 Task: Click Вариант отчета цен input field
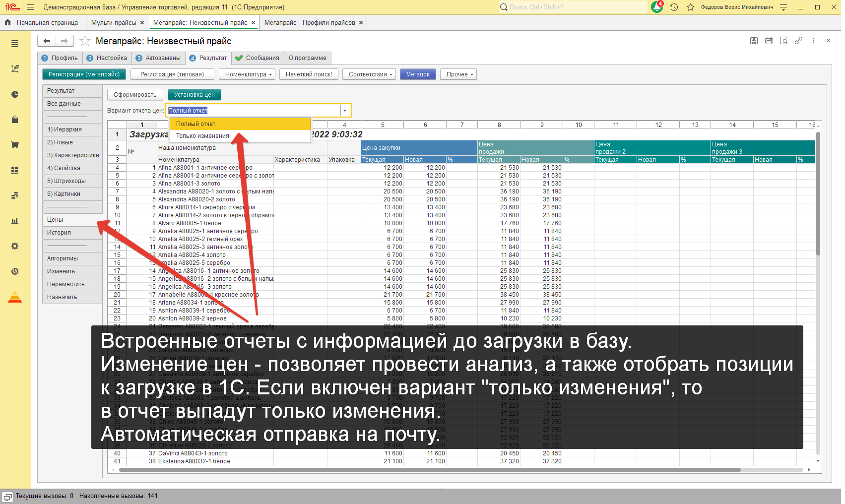click(x=253, y=111)
